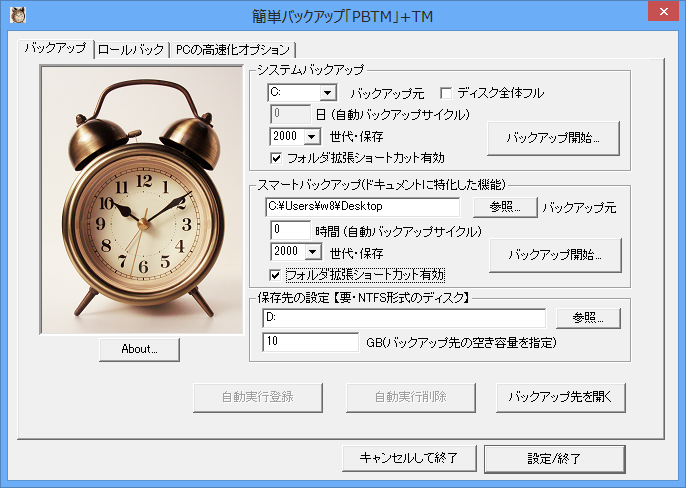Toggle system backup フォルダ拡張ショートカット有効 checkbox
Image resolution: width=686 pixels, height=488 pixels.
coord(277,158)
